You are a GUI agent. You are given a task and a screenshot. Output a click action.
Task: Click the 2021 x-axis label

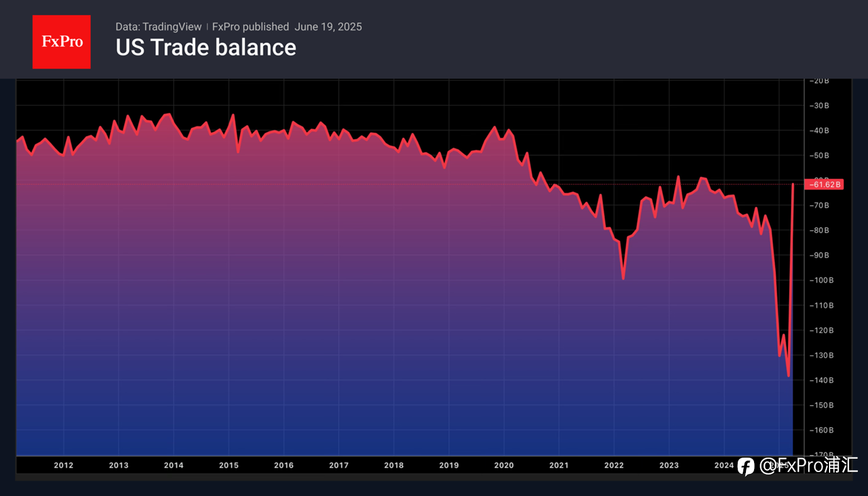tap(559, 465)
